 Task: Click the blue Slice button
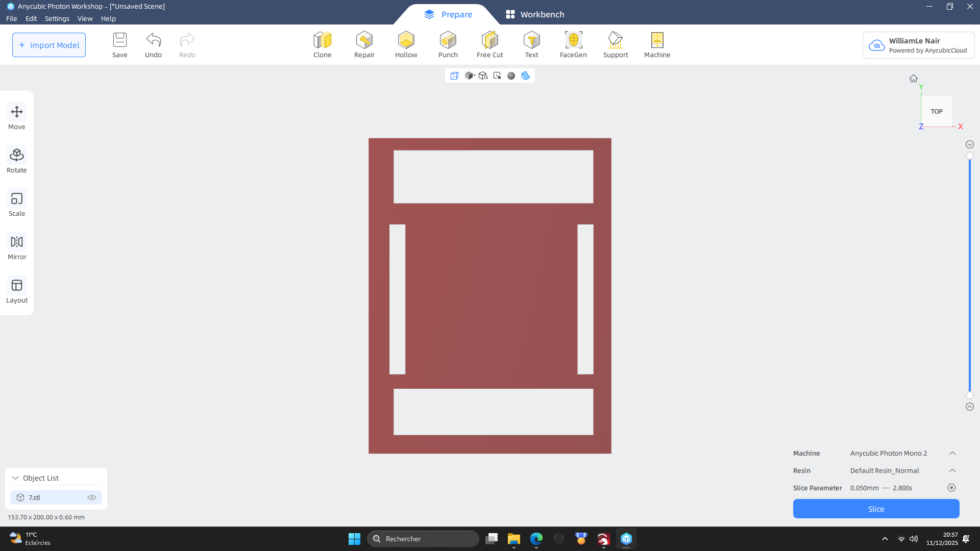coord(876,509)
